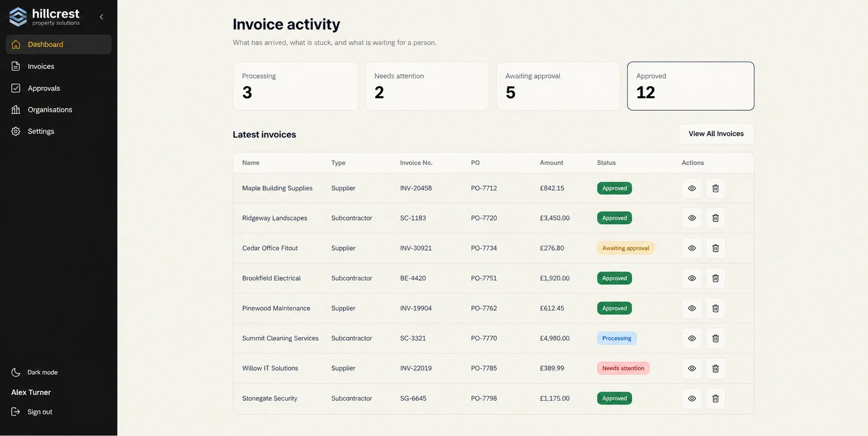The image size is (868, 436).
Task: Click View All Invoices button
Action: (x=716, y=134)
